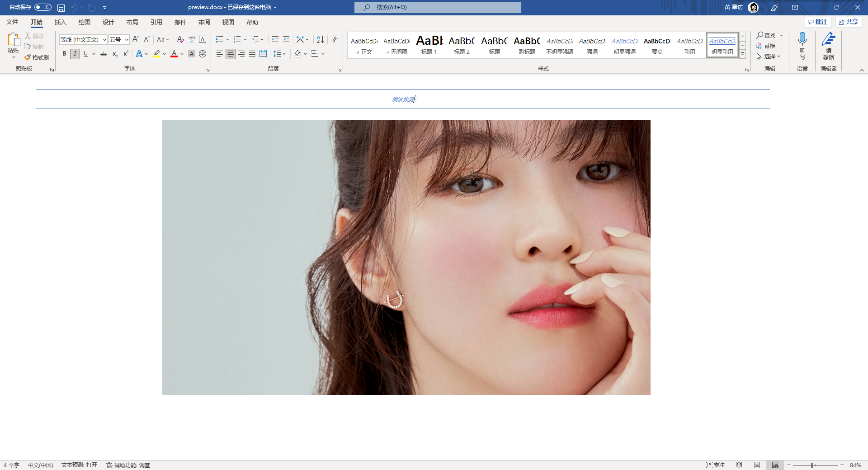
Task: Increase paragraph indent
Action: pyautogui.click(x=286, y=39)
